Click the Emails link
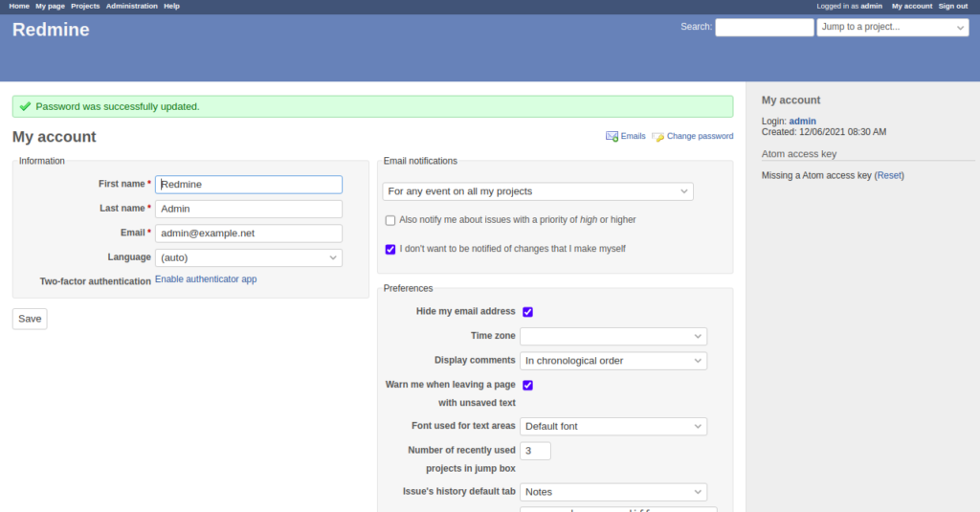Screen dimensions: 980x512 point(633,136)
